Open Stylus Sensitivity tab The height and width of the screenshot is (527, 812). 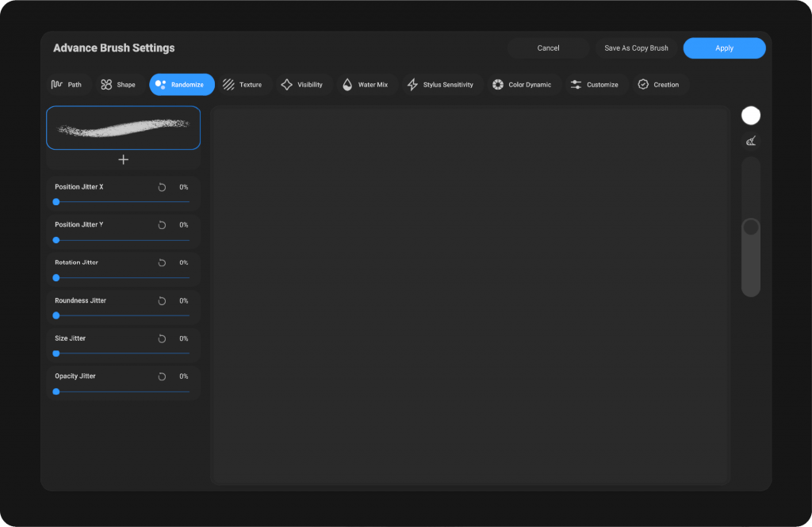[x=440, y=85]
